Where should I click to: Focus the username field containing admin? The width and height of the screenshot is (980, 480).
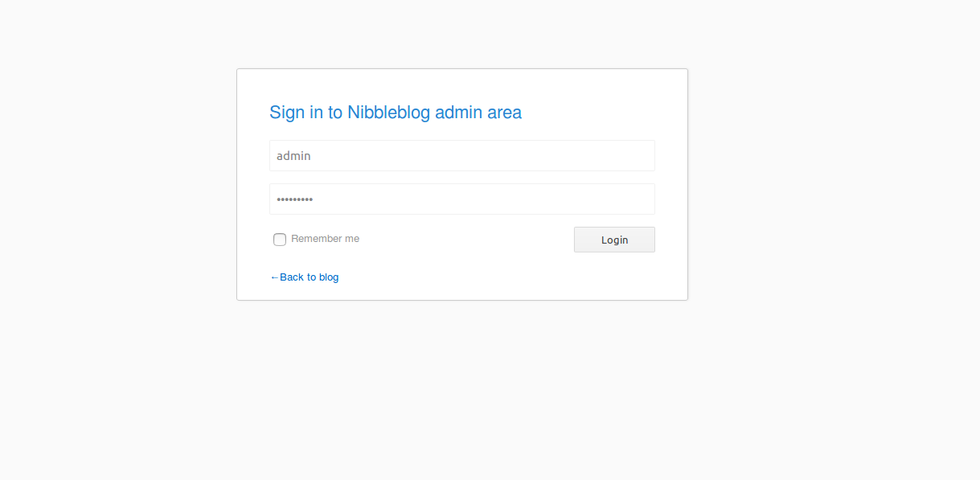(462, 155)
